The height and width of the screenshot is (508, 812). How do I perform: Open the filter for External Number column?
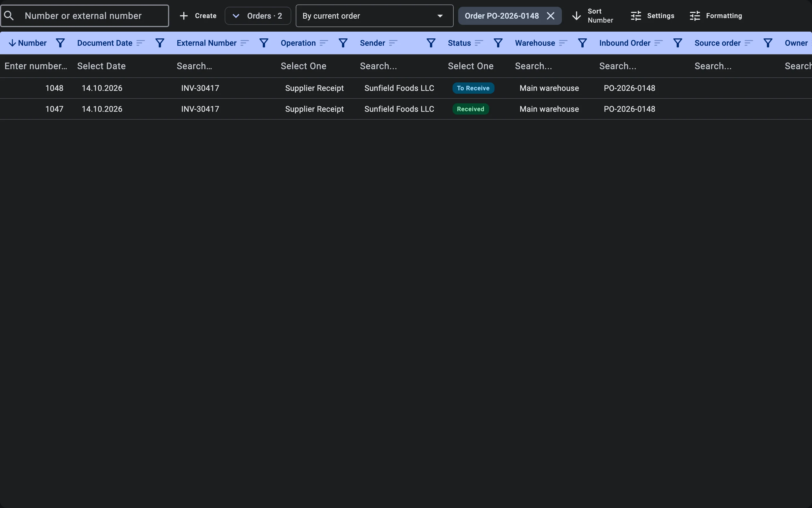[264, 43]
